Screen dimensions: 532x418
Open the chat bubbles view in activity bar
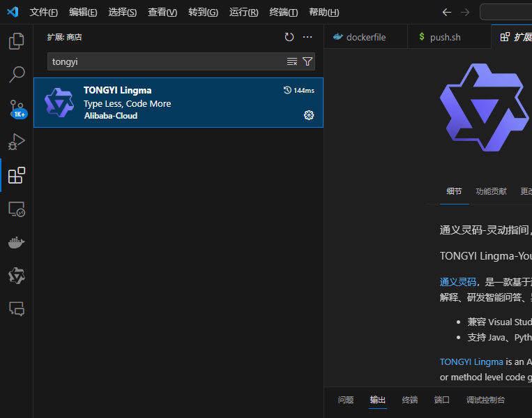click(16, 309)
